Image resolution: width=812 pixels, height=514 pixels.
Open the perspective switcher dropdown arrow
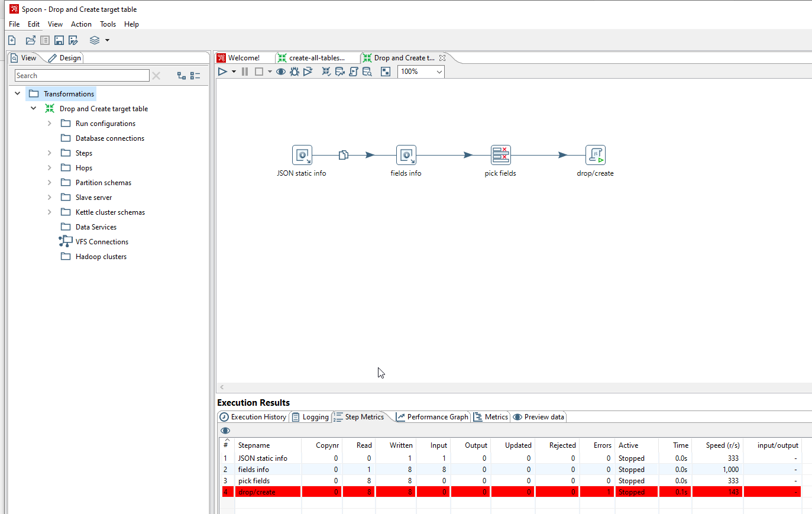pyautogui.click(x=108, y=40)
